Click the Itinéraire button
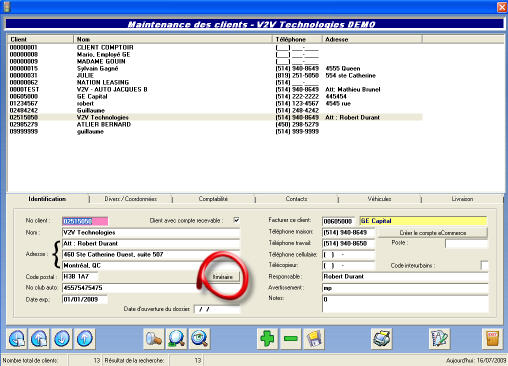Screen dimensions: 508x366 point(223,277)
